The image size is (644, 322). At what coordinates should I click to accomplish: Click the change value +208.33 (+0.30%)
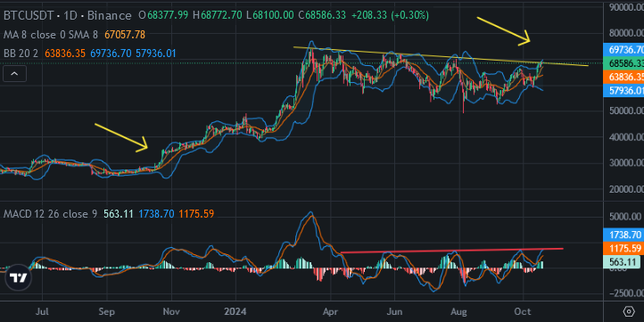390,15
